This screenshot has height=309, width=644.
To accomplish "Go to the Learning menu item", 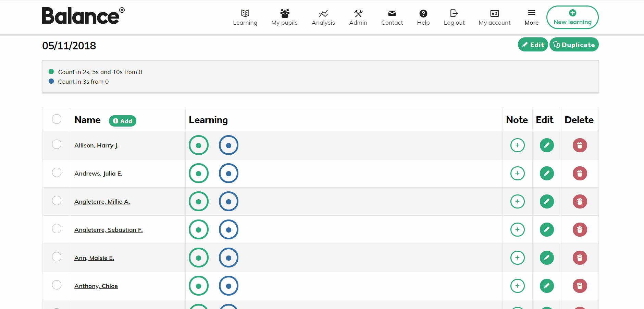I will pyautogui.click(x=245, y=17).
